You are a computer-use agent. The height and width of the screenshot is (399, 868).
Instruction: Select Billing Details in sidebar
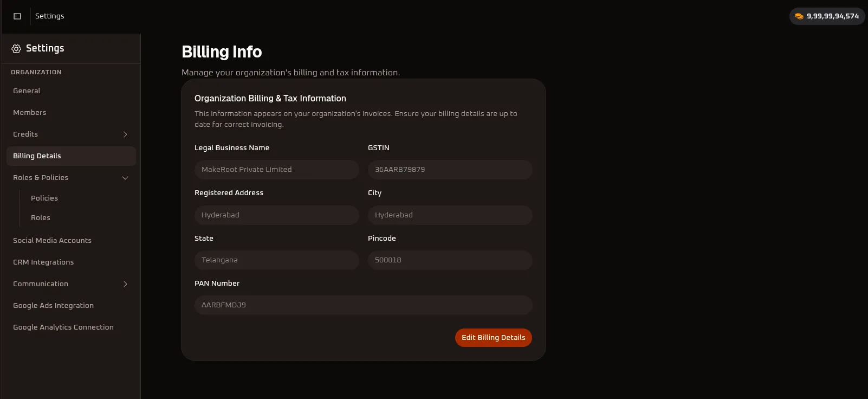coord(71,156)
